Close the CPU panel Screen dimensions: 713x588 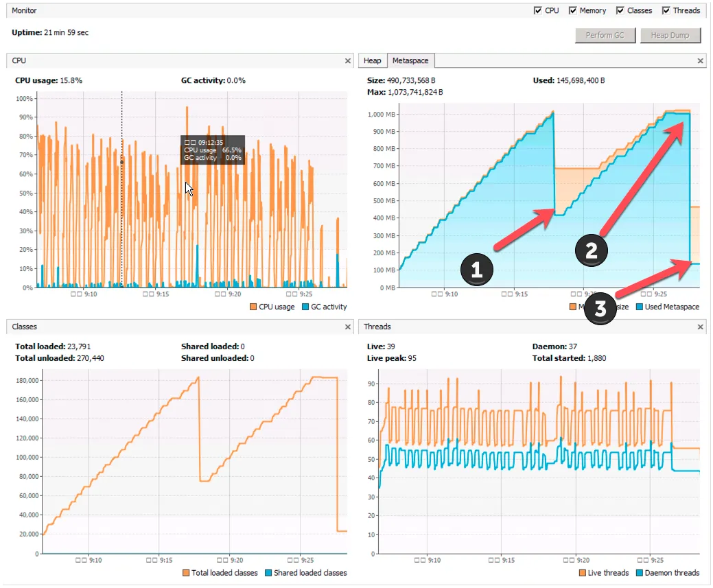pos(348,61)
